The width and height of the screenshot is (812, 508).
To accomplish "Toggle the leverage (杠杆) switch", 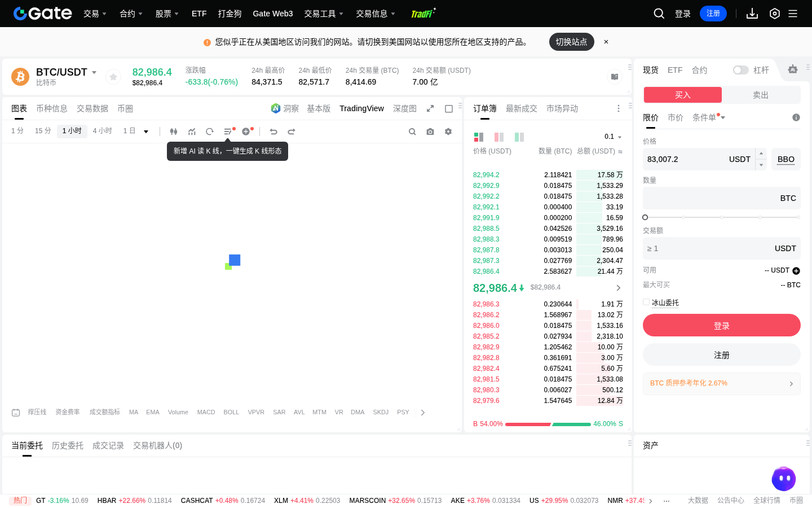I will pyautogui.click(x=740, y=70).
